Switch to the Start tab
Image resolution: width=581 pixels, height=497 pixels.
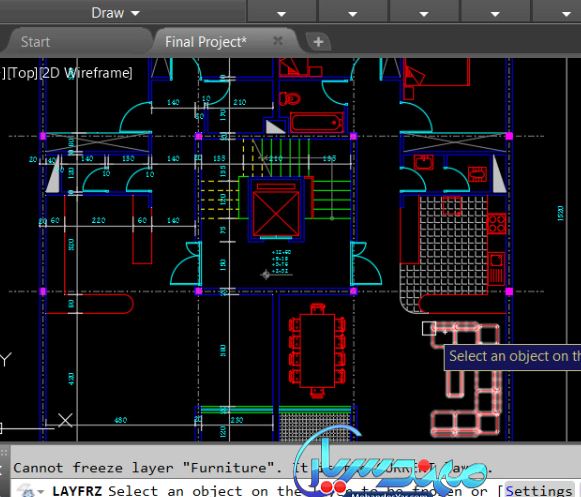pos(35,42)
